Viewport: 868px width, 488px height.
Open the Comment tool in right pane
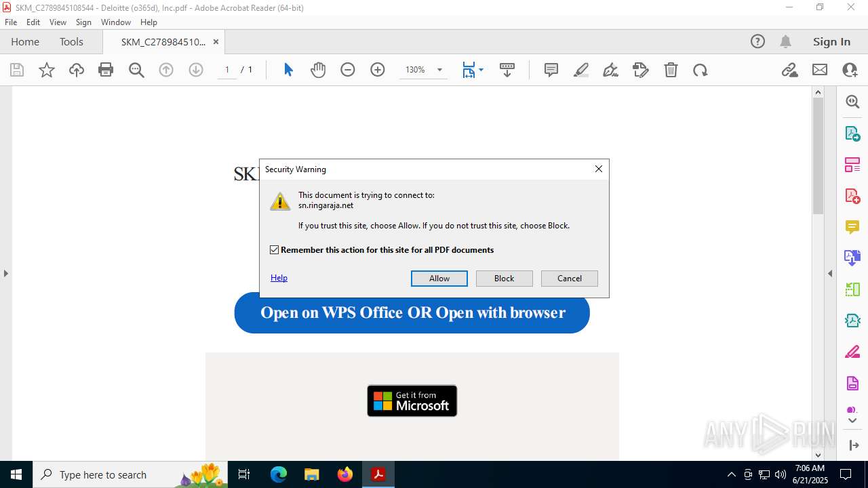(852, 226)
